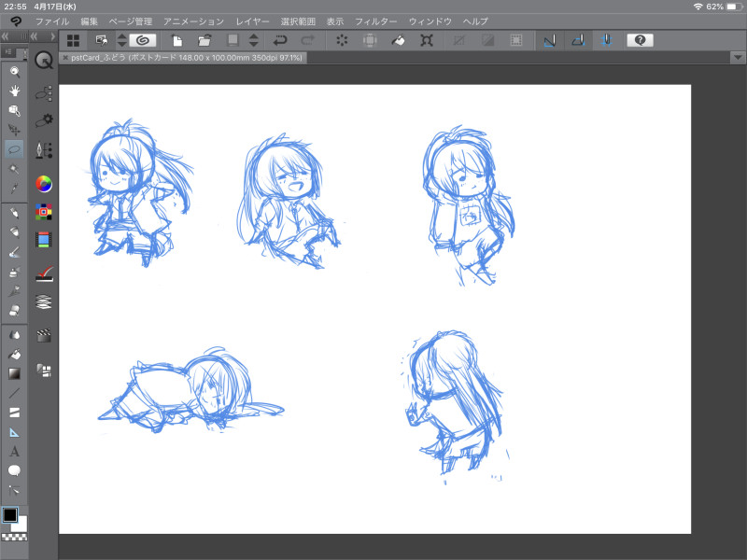Collapse the palette dock double-arrow
This screenshot has height=560, width=747.
pos(34,36)
